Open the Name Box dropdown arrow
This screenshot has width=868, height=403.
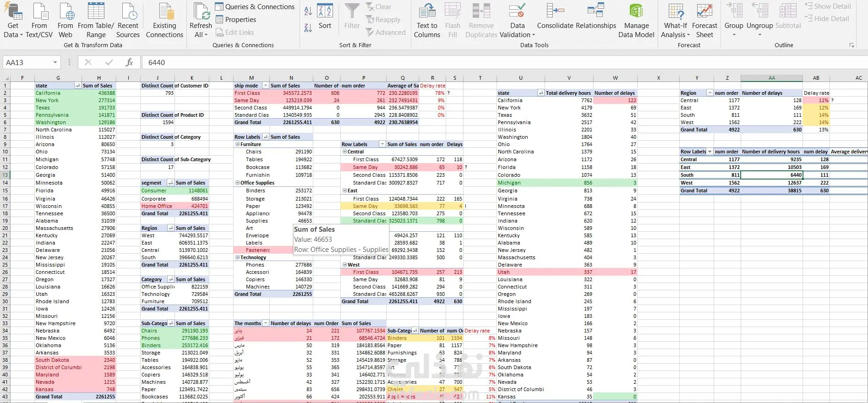point(55,62)
